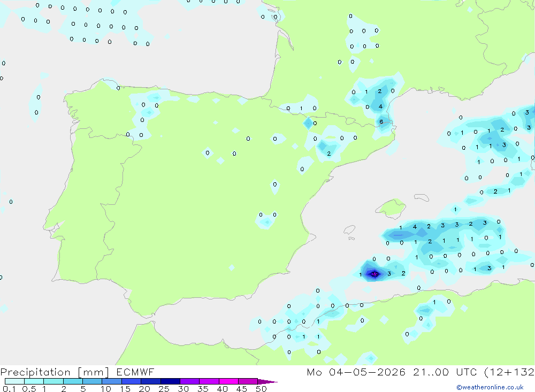Click the legend label '20'
The image size is (535, 392).
[144, 389]
